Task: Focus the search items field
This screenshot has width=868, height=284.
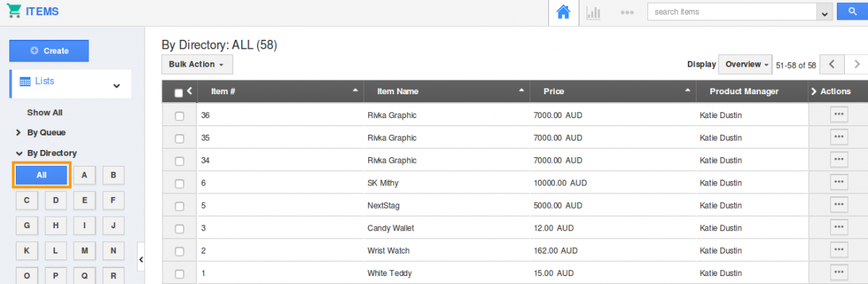Action: 733,12
